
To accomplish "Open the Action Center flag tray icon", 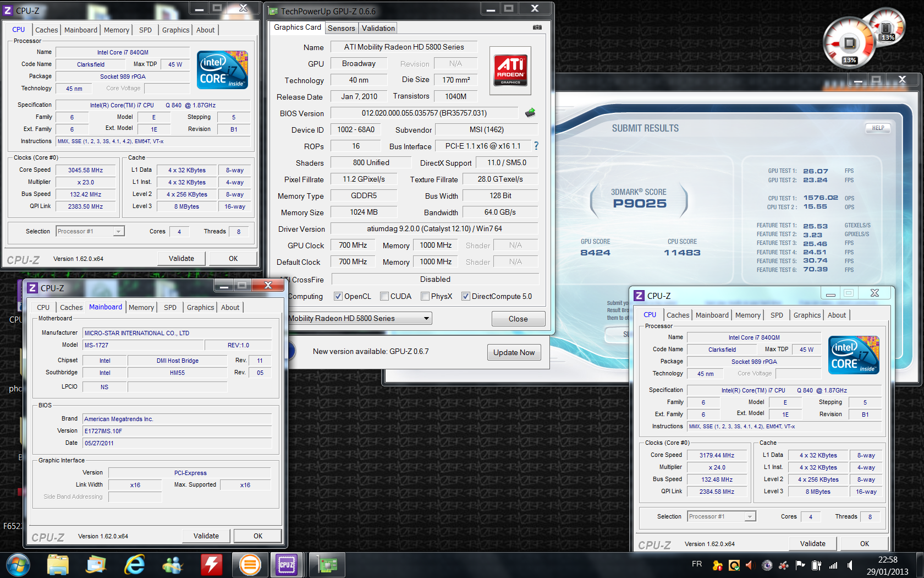I will 800,565.
